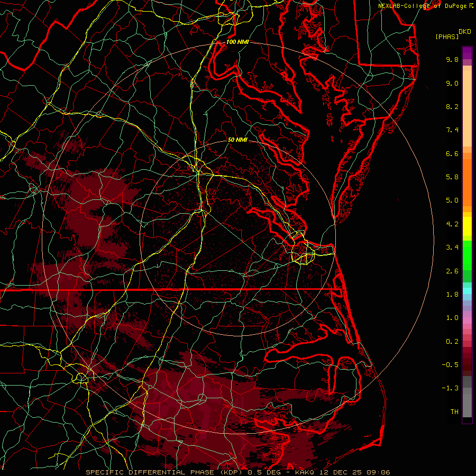
Task: Click the 4.2 legend value
Action: 452,224
